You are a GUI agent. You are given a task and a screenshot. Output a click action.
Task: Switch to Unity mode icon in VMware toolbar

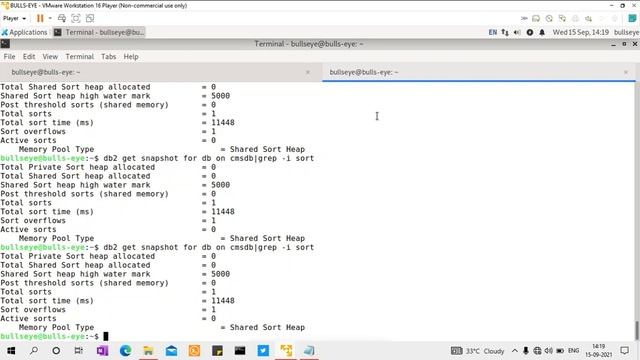coord(90,18)
